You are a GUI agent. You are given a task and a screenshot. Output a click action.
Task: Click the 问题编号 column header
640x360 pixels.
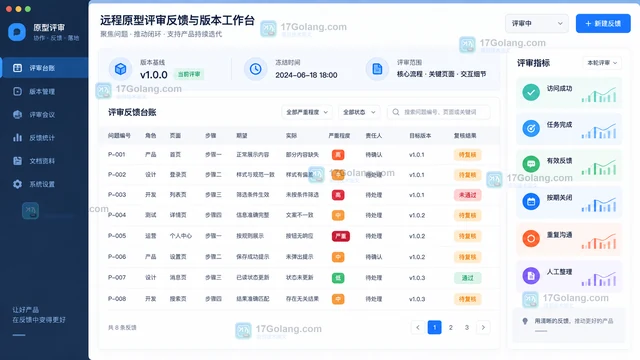tap(119, 136)
